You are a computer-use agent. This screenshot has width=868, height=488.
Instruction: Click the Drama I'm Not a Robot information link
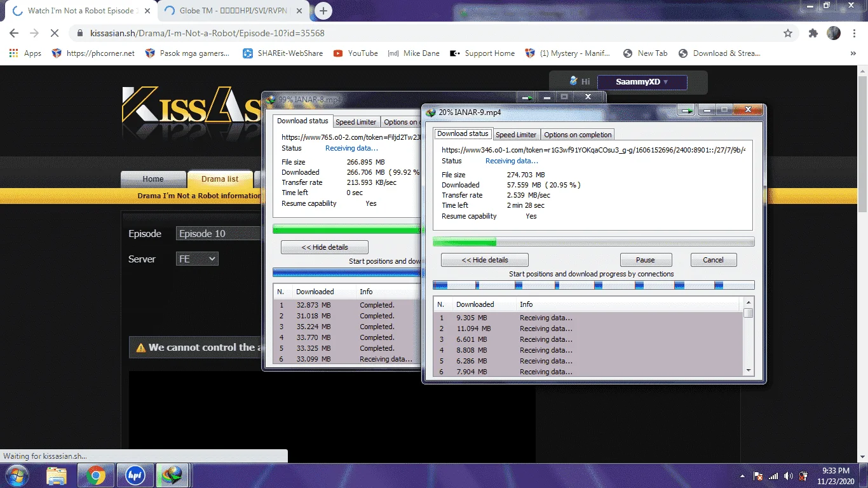tap(199, 196)
